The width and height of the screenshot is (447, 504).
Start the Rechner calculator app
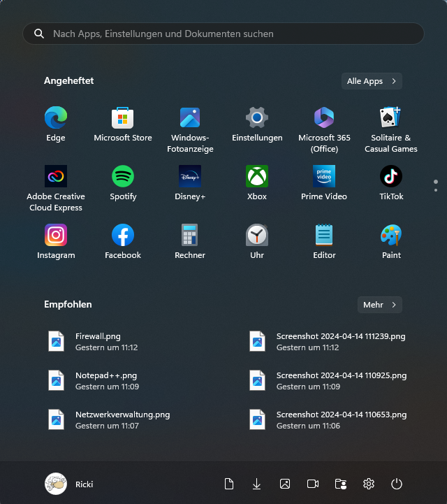tap(190, 236)
